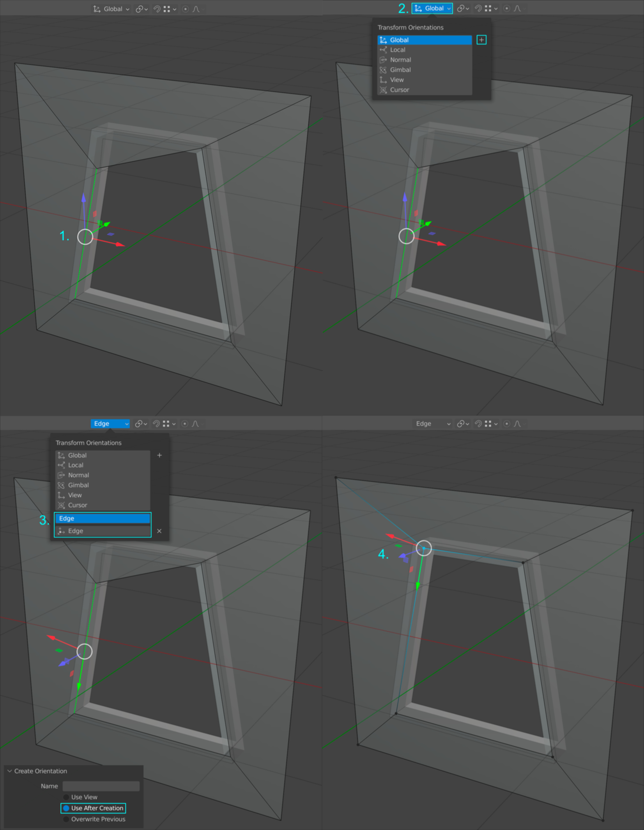The height and width of the screenshot is (830, 644).
Task: Delete custom Edge orientation with X button
Action: [159, 531]
